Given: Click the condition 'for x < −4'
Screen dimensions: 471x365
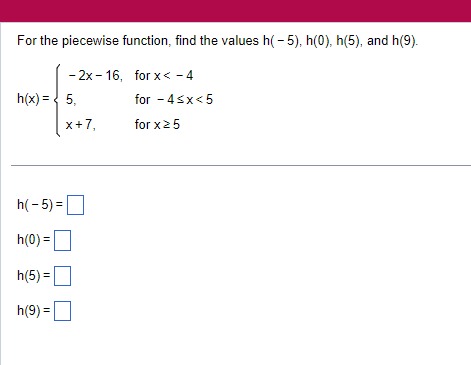Looking at the screenshot, I should 164,76.
